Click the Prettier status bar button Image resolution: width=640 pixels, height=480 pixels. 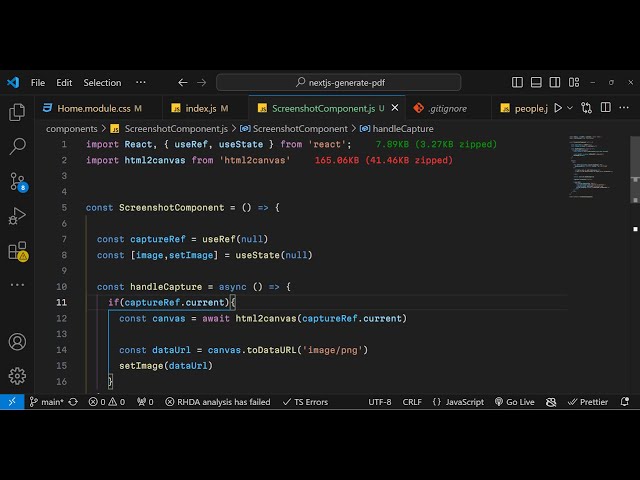tap(587, 402)
